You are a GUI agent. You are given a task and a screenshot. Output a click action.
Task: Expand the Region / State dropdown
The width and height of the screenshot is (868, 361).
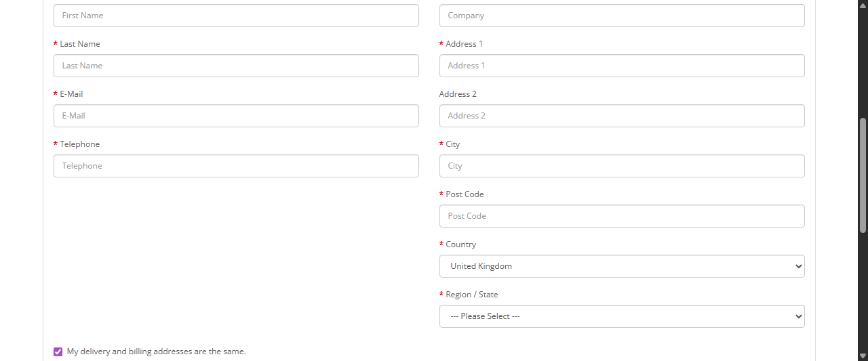pos(621,316)
